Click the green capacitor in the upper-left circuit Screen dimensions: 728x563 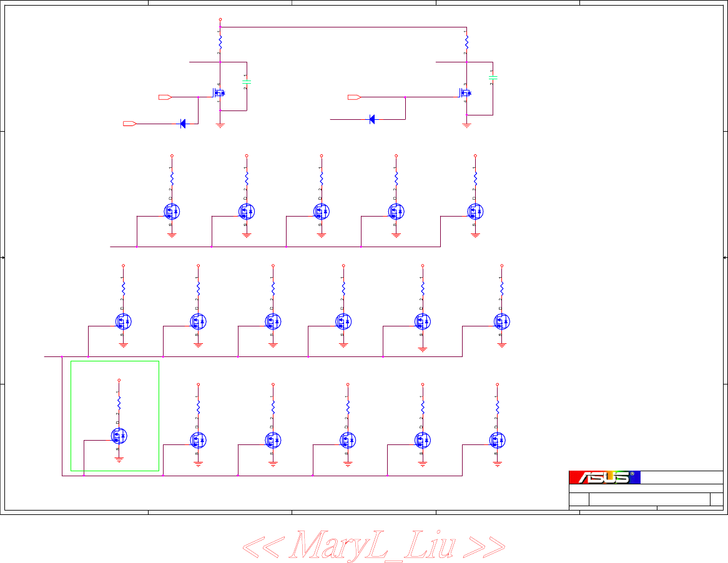pos(247,82)
